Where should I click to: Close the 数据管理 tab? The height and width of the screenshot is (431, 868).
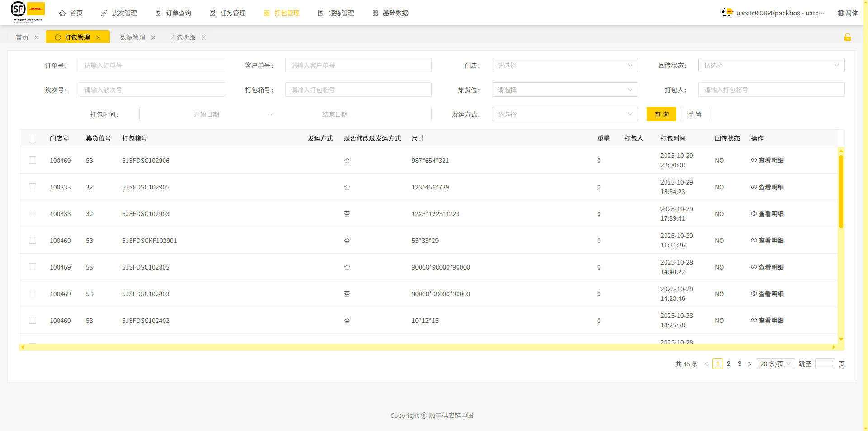(x=153, y=38)
